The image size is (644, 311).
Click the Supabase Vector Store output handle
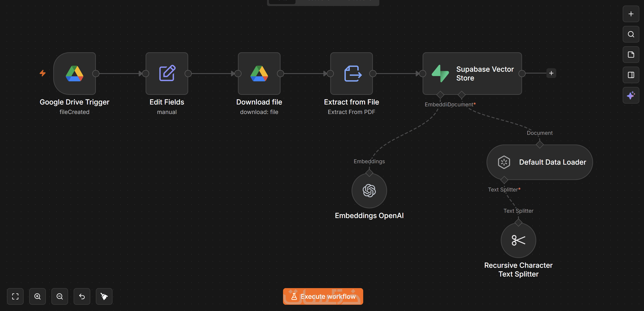tap(522, 74)
